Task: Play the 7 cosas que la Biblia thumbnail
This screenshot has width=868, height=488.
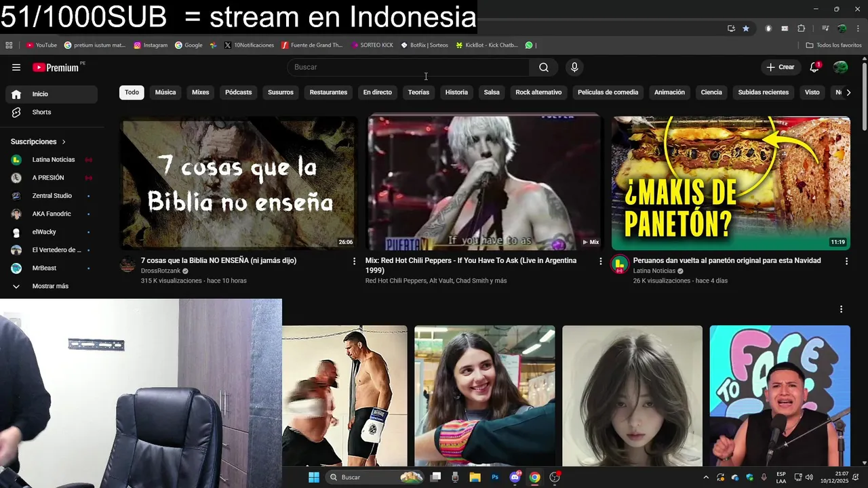Action: [x=239, y=183]
